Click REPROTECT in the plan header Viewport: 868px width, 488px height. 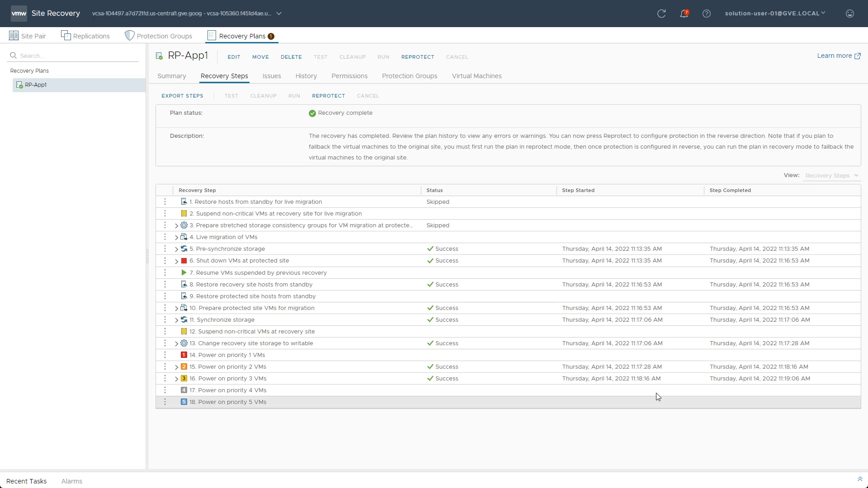click(418, 57)
